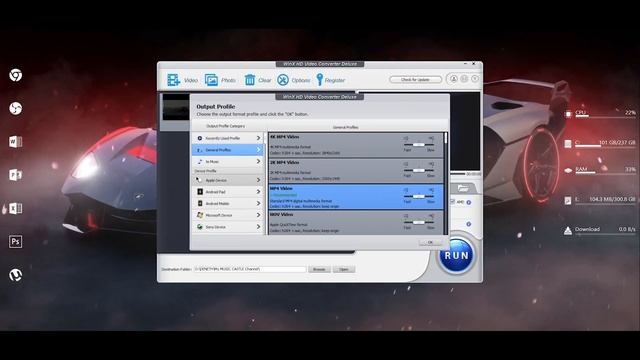
Task: Click the blue RUN button
Action: coord(456,256)
